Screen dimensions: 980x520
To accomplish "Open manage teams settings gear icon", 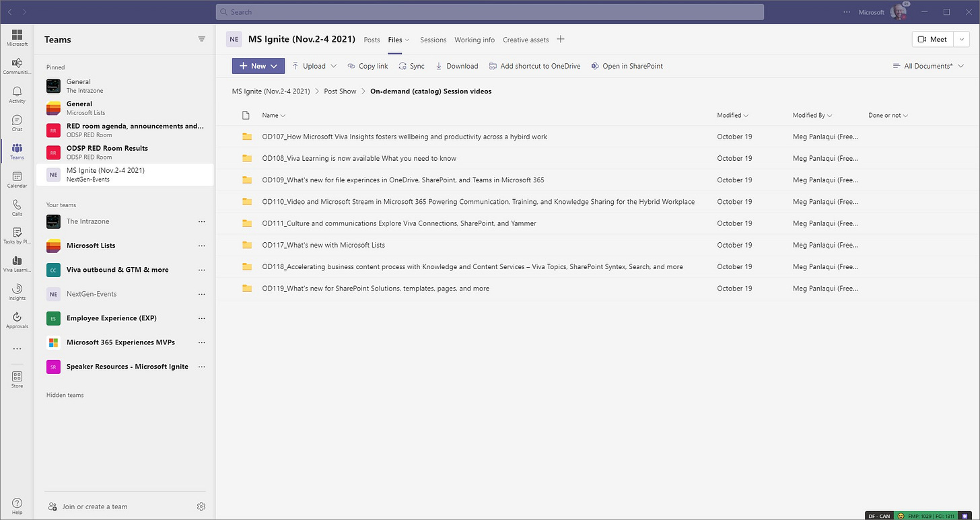I will coord(201,507).
